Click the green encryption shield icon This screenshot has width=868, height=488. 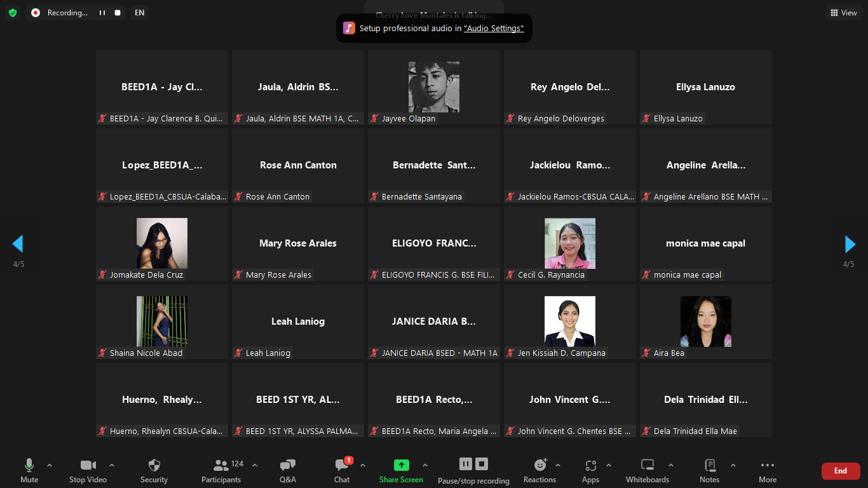pyautogui.click(x=13, y=13)
